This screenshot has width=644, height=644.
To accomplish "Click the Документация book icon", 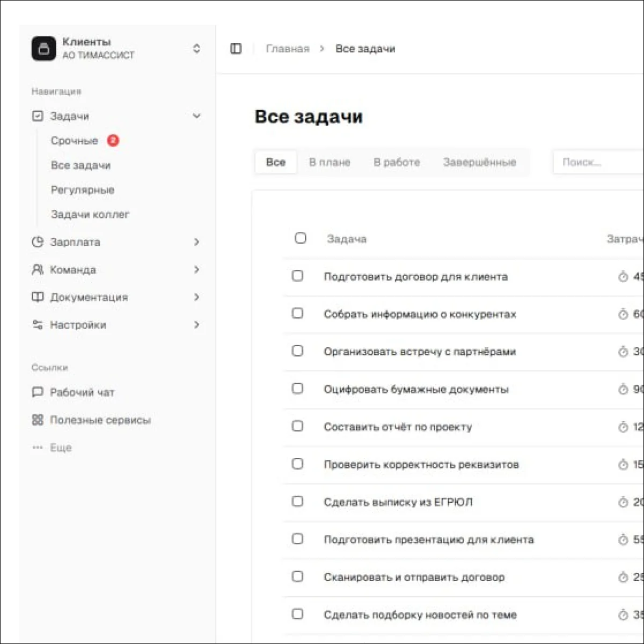I will (x=38, y=297).
